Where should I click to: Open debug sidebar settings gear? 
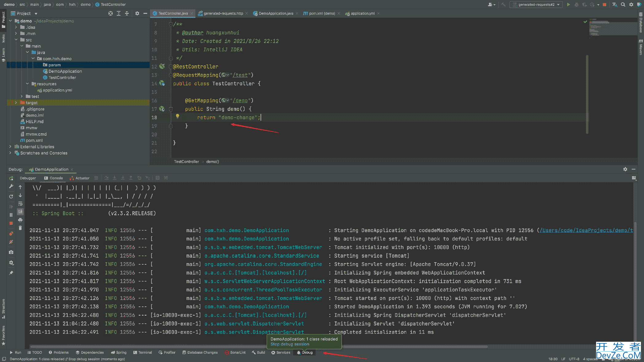pyautogui.click(x=11, y=263)
